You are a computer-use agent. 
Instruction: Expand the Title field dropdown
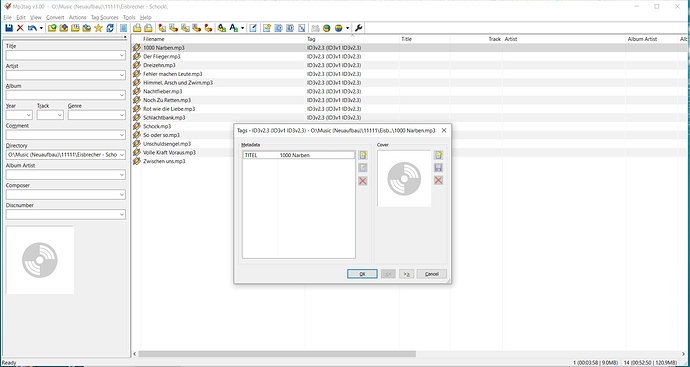point(121,55)
